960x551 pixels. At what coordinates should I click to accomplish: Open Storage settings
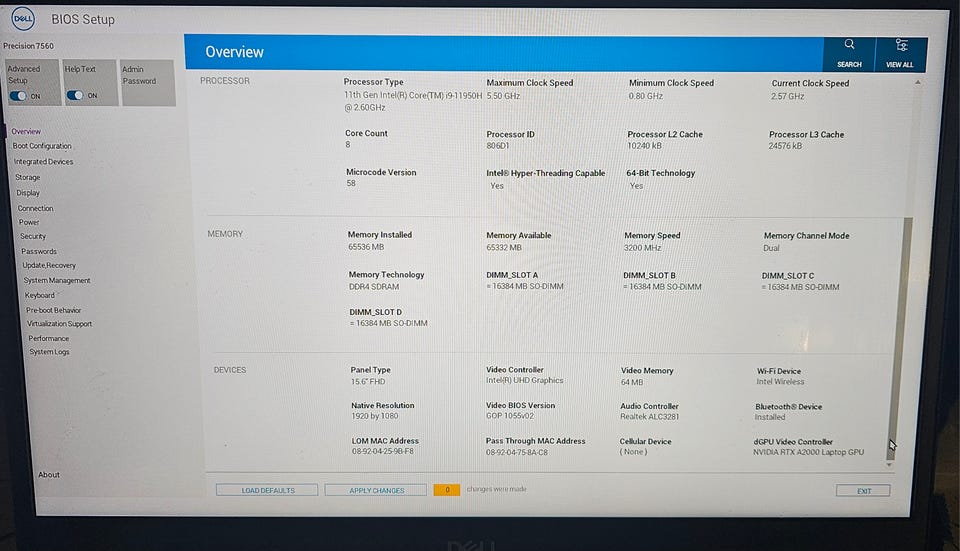coord(28,177)
